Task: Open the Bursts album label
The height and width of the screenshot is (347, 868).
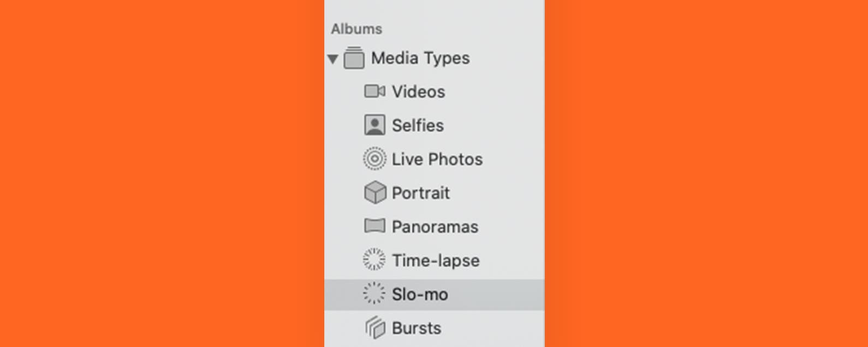Action: [417, 328]
